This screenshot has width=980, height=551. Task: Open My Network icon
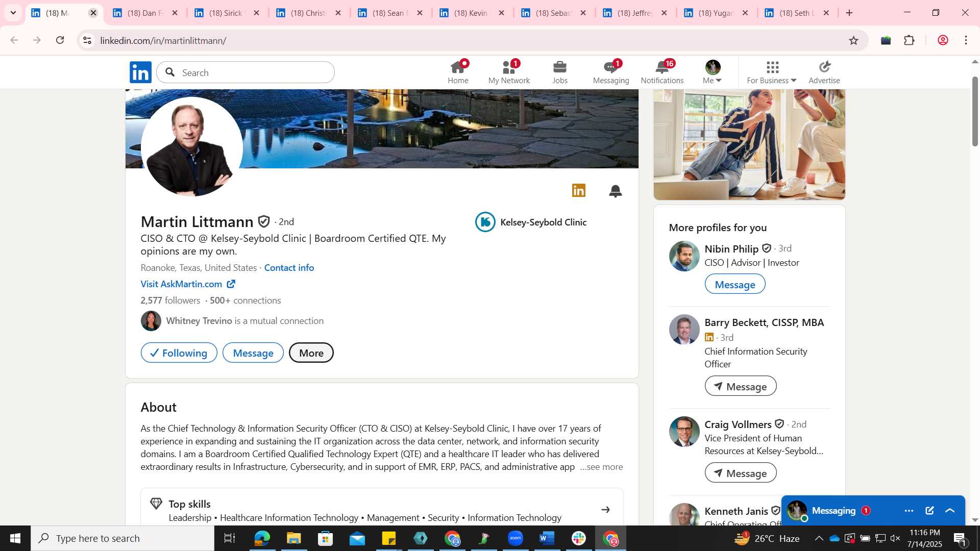coord(509,72)
